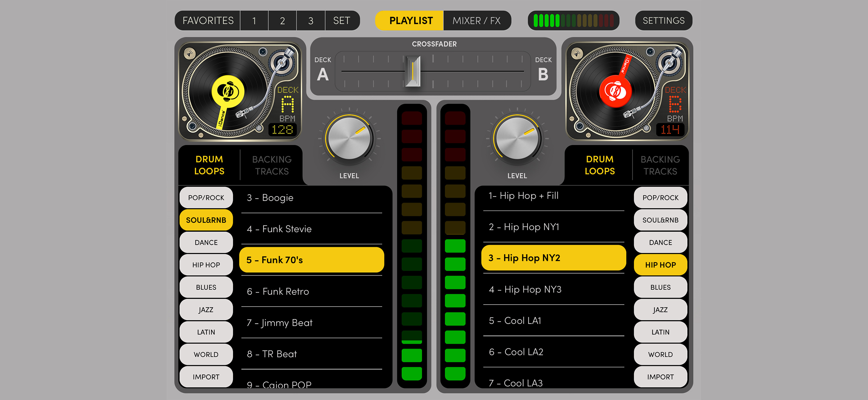Open the FAVORITES section

click(208, 20)
